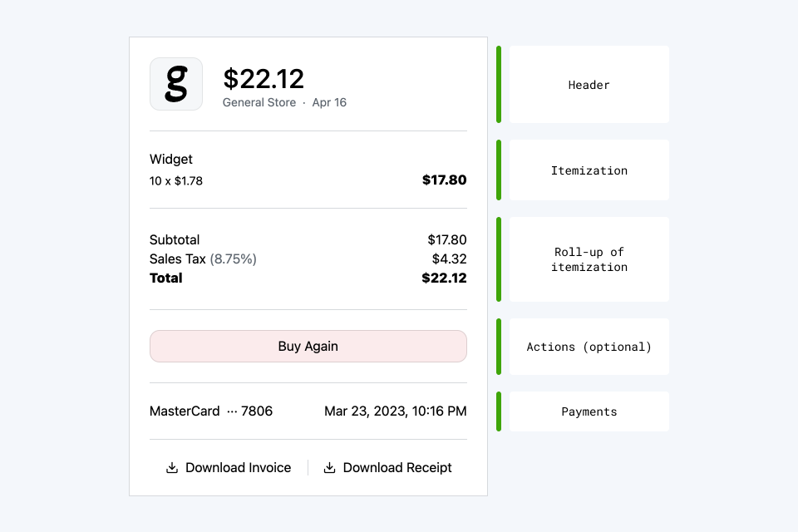Click the $4.32 tax amount
This screenshot has width=798, height=532.
click(449, 259)
